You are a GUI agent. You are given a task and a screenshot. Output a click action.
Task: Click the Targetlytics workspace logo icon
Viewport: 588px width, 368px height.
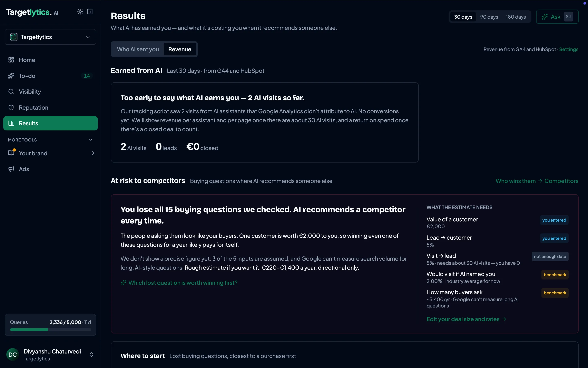click(14, 37)
